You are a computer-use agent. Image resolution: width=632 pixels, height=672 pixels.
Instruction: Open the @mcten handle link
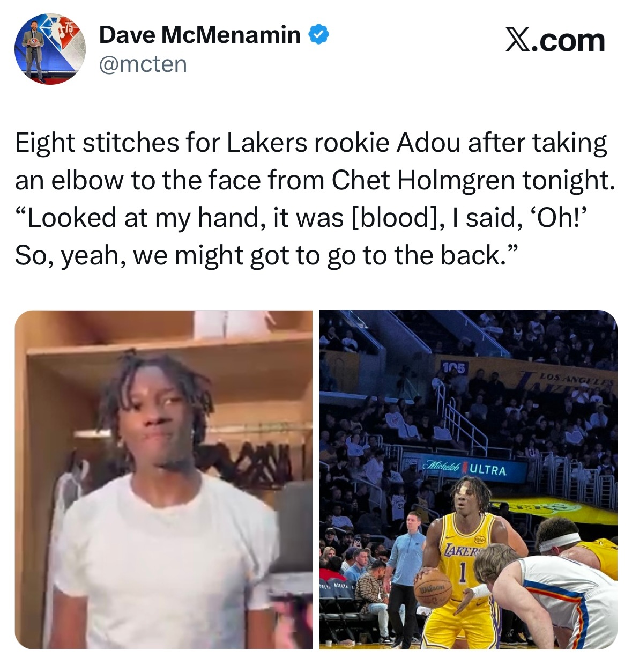tap(143, 65)
